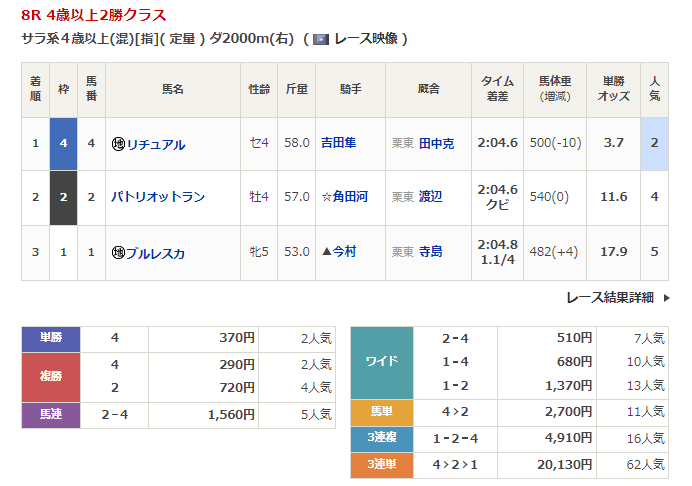Select the star mark before 角田河
692x486 pixels.
pos(325,198)
